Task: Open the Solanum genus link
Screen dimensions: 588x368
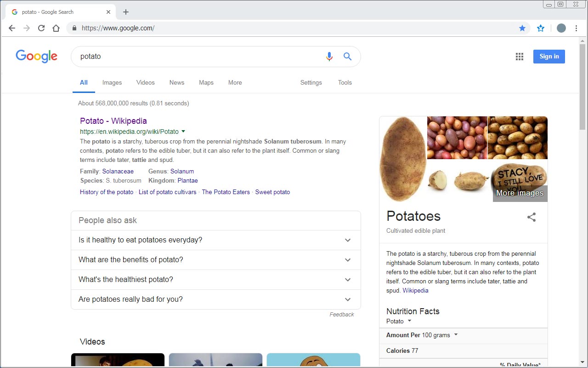Action: (x=182, y=172)
